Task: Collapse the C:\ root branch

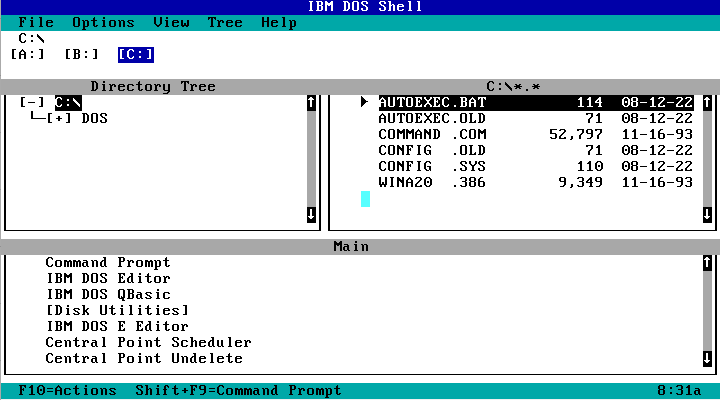Action: pos(32,102)
